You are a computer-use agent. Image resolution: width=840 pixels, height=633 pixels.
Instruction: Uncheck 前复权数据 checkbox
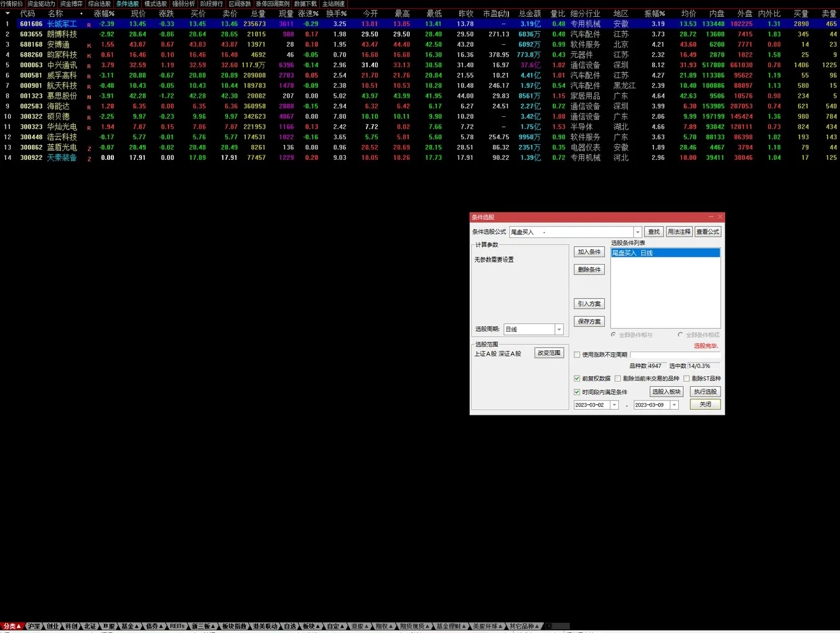pyautogui.click(x=577, y=379)
